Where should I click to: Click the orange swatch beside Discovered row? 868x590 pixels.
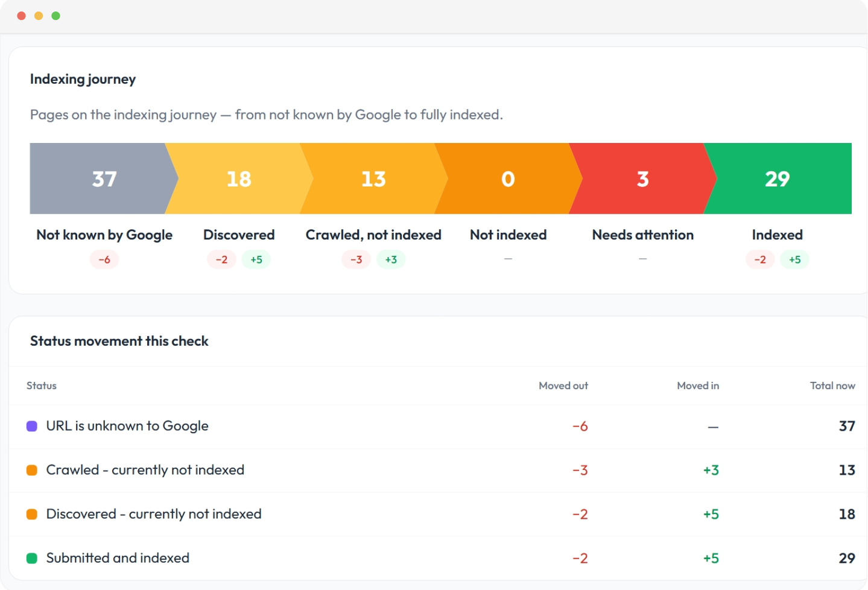coord(32,514)
